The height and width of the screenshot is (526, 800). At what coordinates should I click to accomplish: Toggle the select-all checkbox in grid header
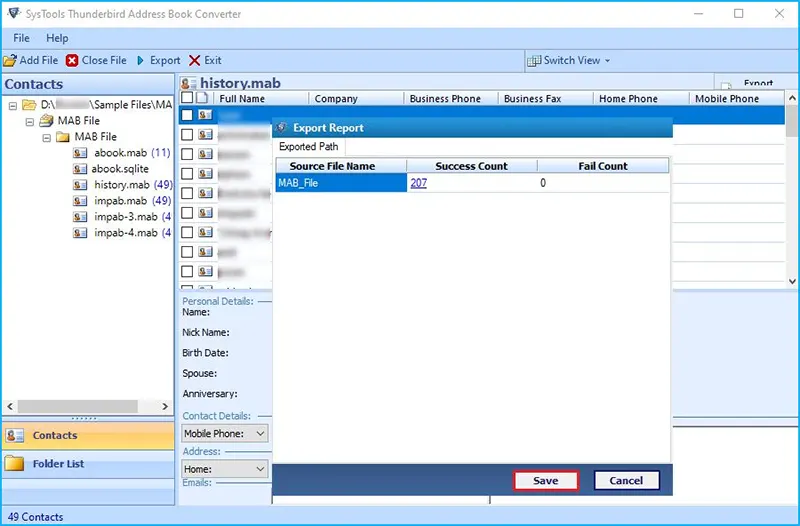pos(187,97)
